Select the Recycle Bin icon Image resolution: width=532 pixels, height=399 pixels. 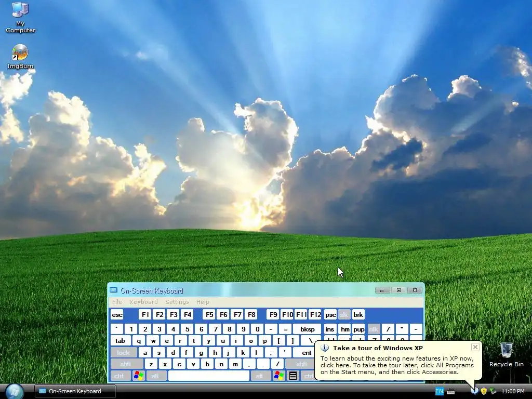pyautogui.click(x=506, y=354)
